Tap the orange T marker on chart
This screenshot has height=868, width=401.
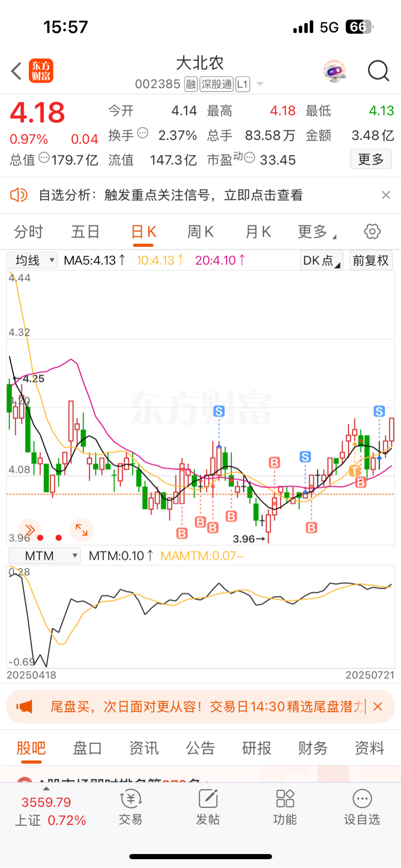click(x=355, y=471)
